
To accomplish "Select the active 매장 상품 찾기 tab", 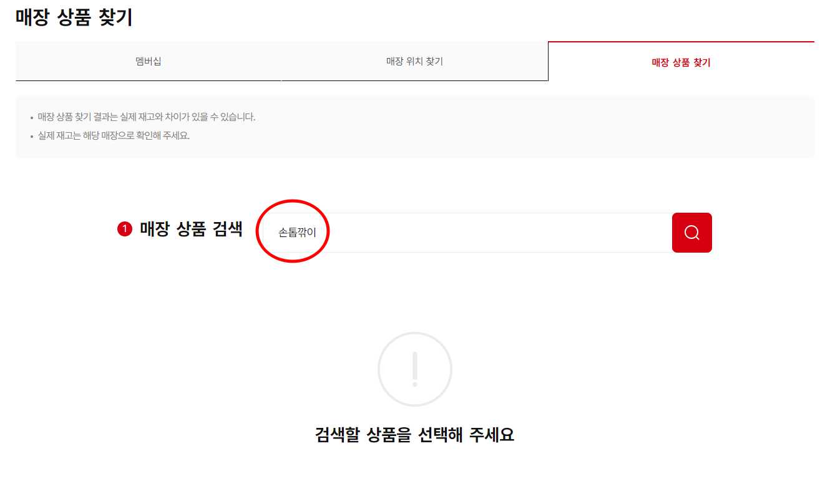I will (x=681, y=62).
